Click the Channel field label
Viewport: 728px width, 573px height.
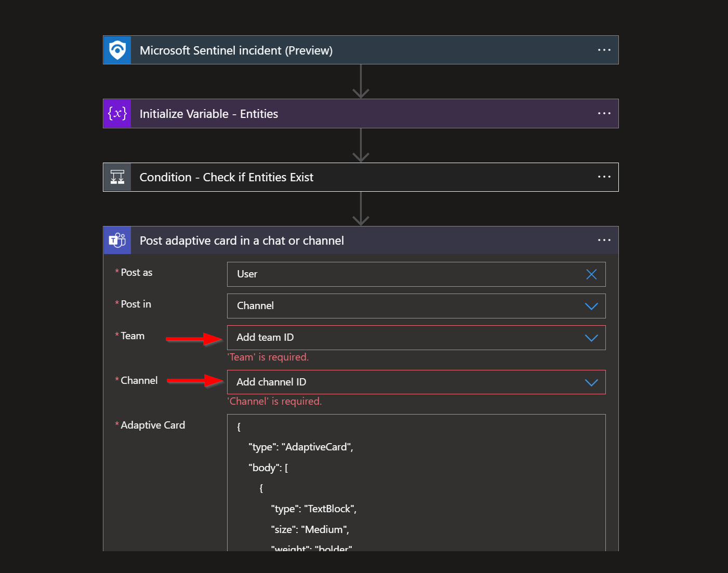click(x=139, y=380)
